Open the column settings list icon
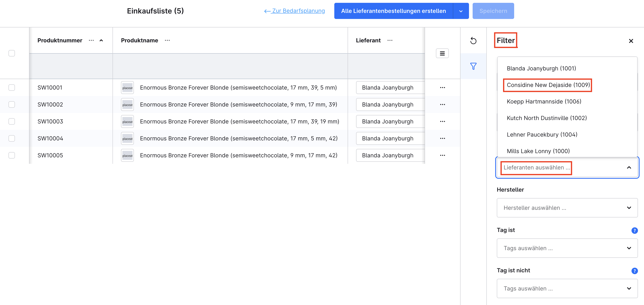Screen dimensions: 644x305 tap(442, 53)
